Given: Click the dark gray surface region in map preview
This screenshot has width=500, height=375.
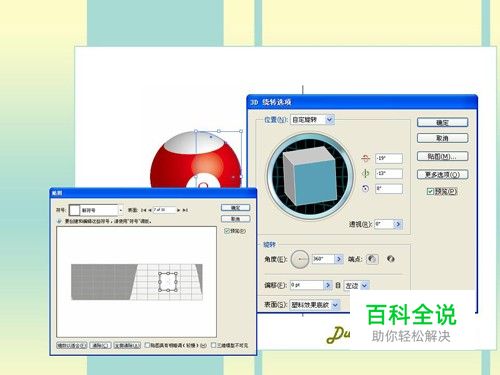Looking at the screenshot, I should tap(100, 282).
